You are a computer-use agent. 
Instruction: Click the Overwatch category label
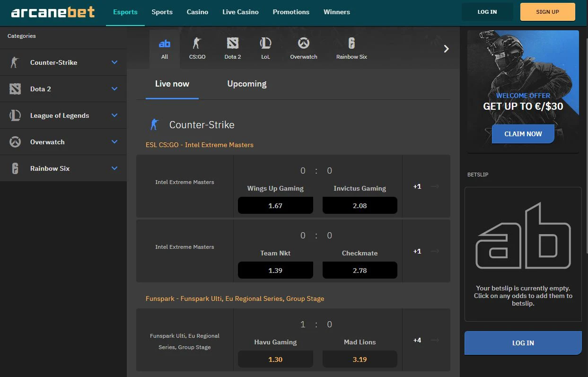47,142
